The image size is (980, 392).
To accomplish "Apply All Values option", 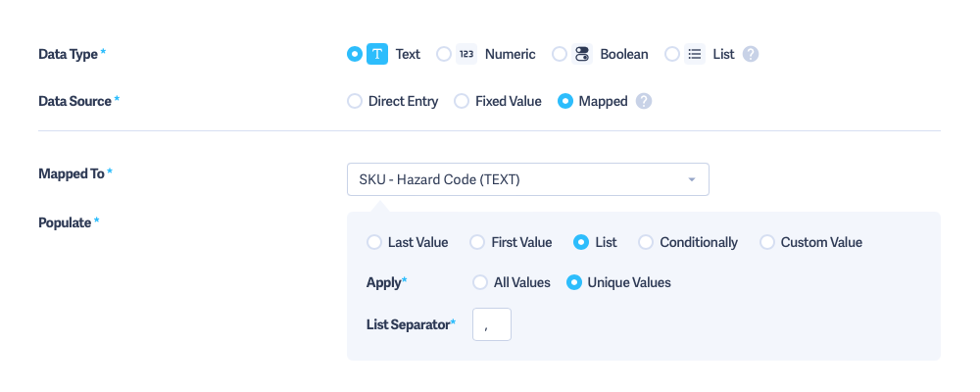I will pyautogui.click(x=480, y=282).
